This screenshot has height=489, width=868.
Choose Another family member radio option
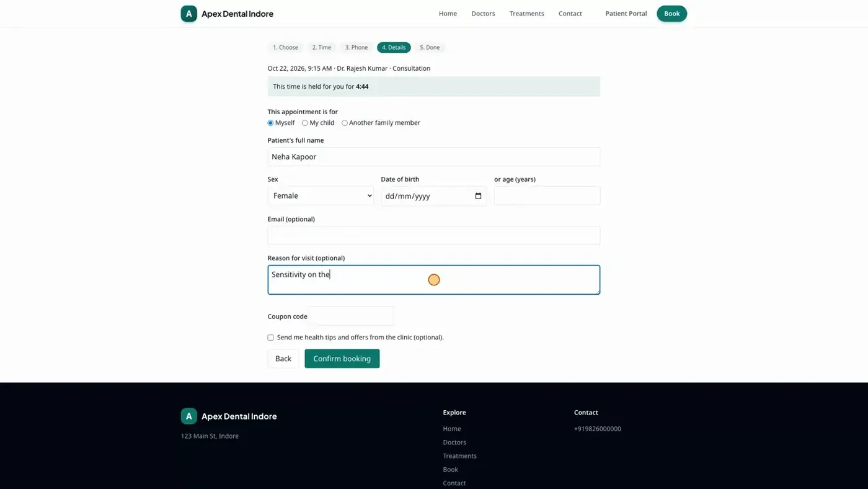click(x=345, y=123)
